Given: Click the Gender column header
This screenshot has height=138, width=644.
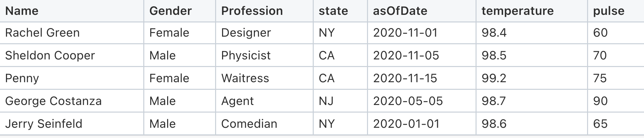Looking at the screenshot, I should (x=170, y=11).
